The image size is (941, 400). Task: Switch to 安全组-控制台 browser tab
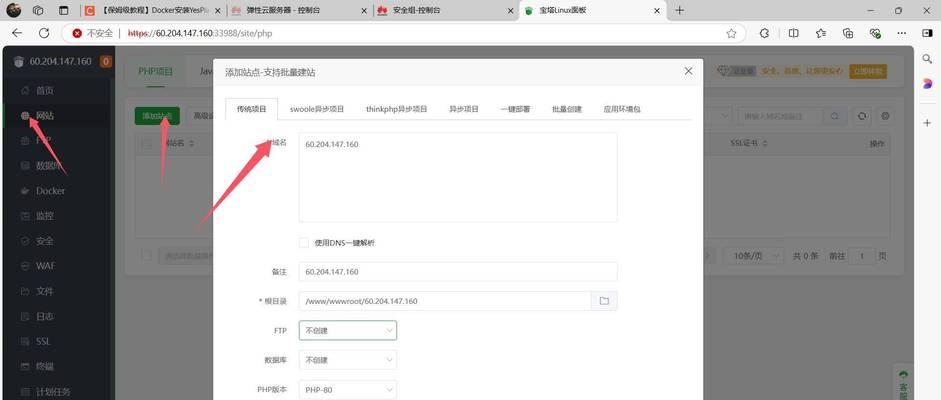(x=445, y=10)
